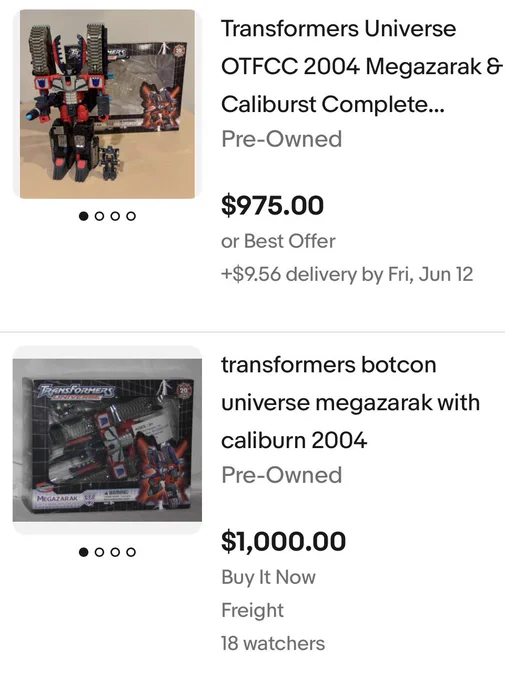Image resolution: width=505 pixels, height=680 pixels.
Task: Select first carousel dot under the $1,000 listing photo
Action: tap(84, 552)
